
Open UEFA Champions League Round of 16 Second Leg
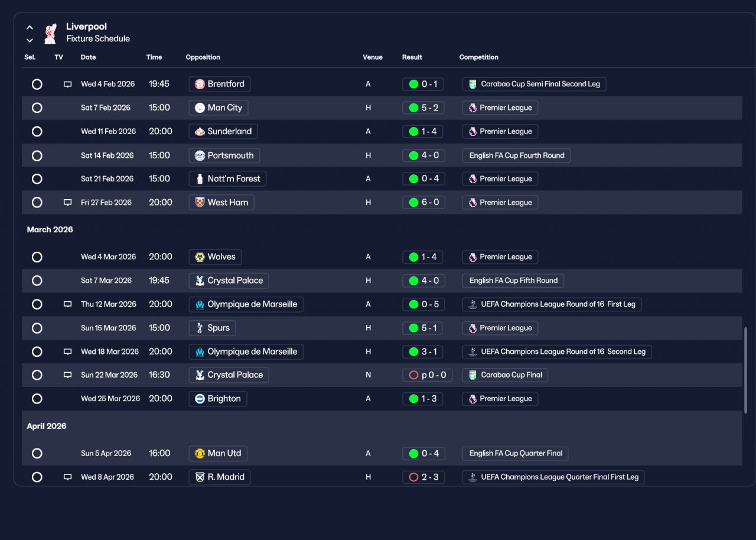pos(557,352)
